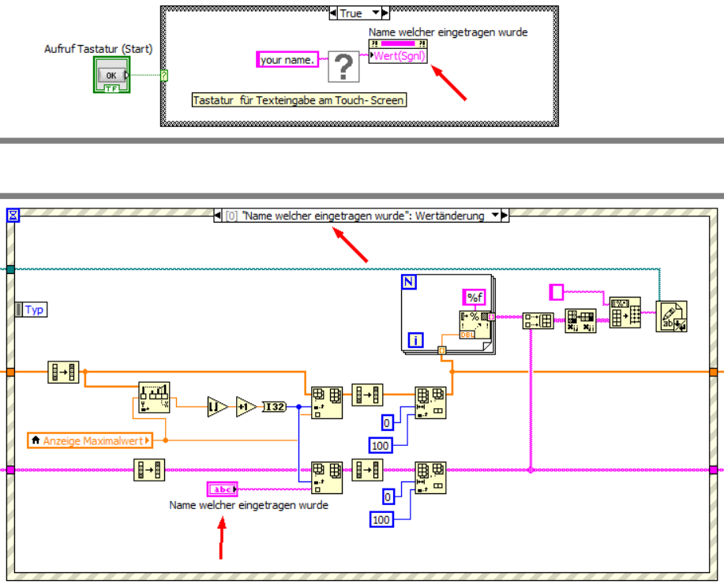724x588 pixels.
Task: Select the Insert Into Array node on pink wire
Action: 327,478
